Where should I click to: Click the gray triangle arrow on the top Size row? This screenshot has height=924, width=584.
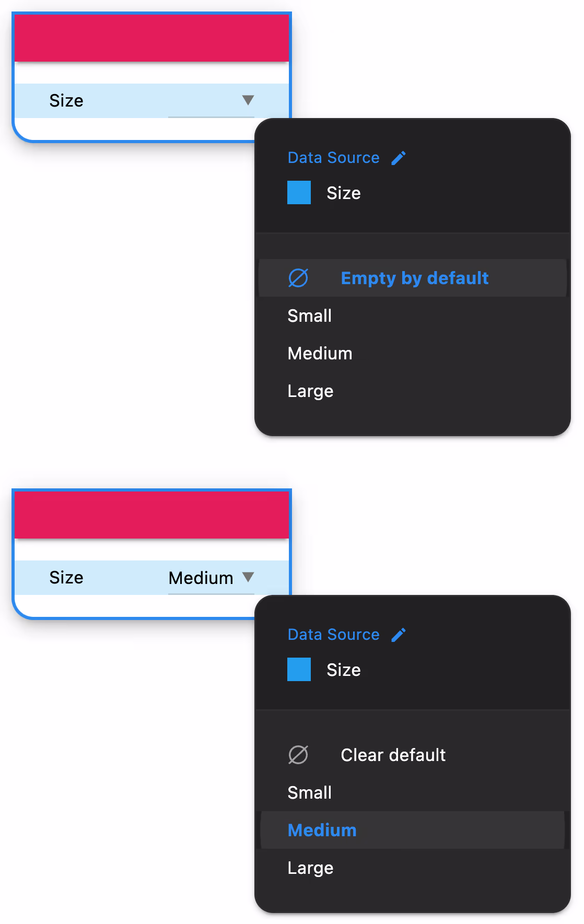pos(248,100)
